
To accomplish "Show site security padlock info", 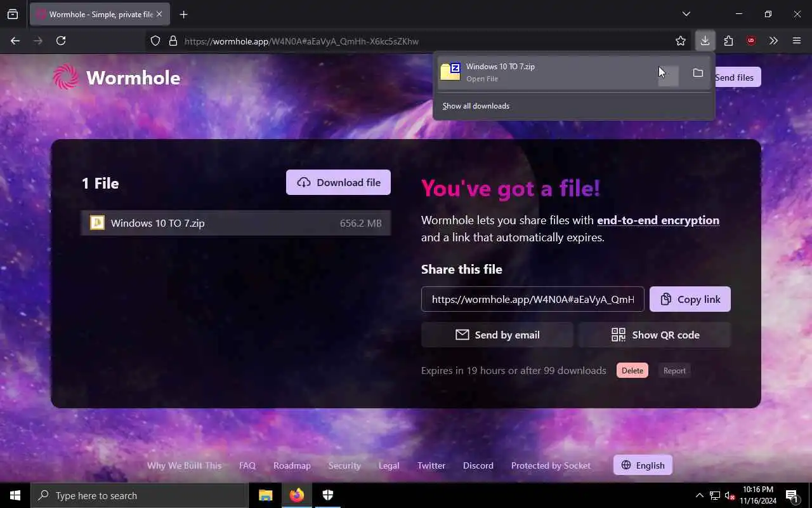I will coord(173,41).
